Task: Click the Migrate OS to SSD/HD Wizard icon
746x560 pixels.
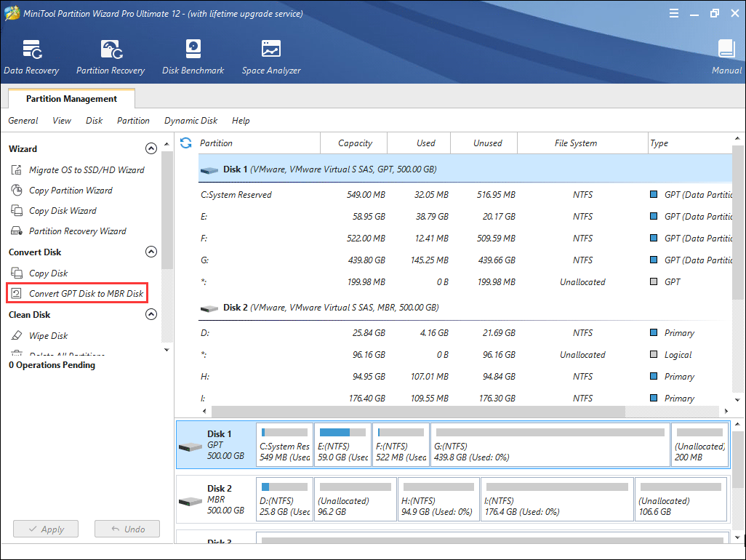Action: [17, 170]
